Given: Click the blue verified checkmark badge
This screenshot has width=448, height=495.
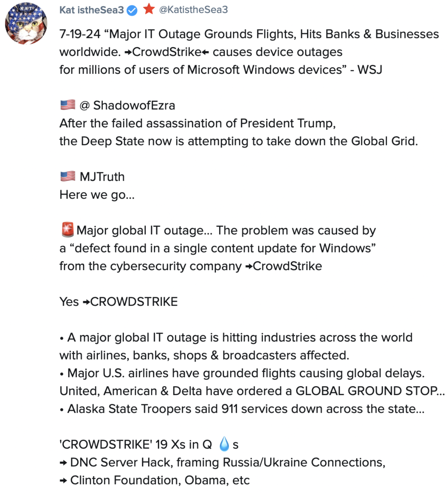Looking at the screenshot, I should click(132, 11).
